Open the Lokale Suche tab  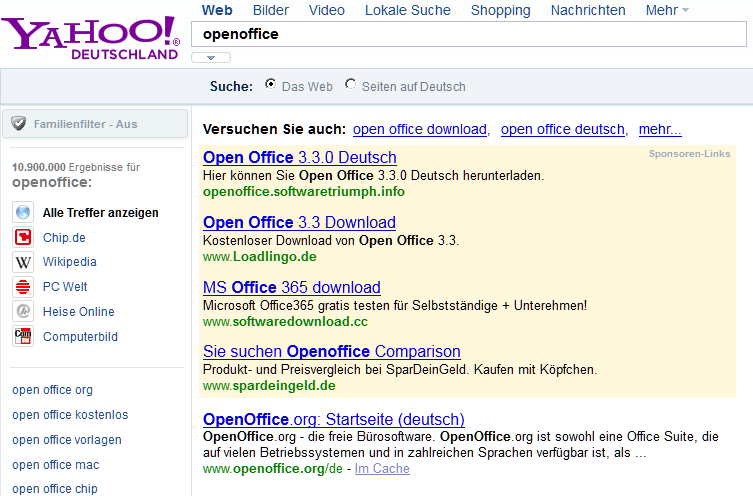click(x=408, y=10)
